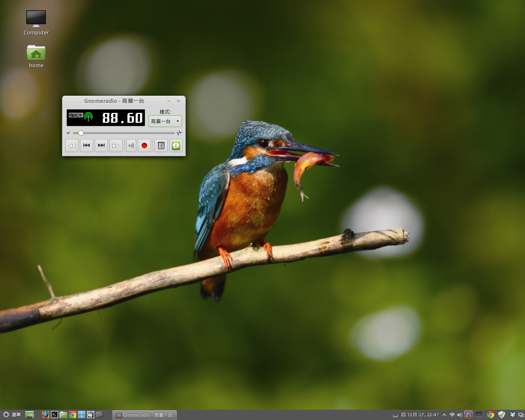Open the update manager shield icon
The height and width of the screenshot is (420, 525).
click(x=502, y=415)
